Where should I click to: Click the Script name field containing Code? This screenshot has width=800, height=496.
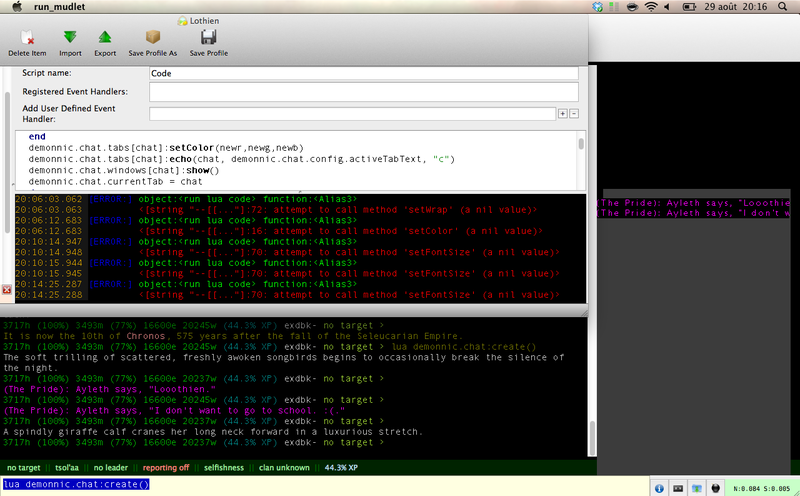pyautogui.click(x=364, y=73)
